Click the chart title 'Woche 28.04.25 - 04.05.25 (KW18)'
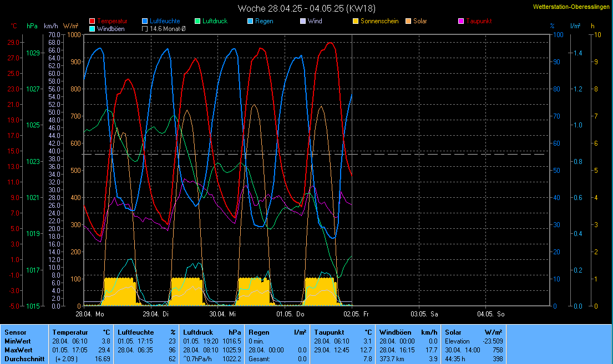The width and height of the screenshot is (613, 364). (x=306, y=8)
